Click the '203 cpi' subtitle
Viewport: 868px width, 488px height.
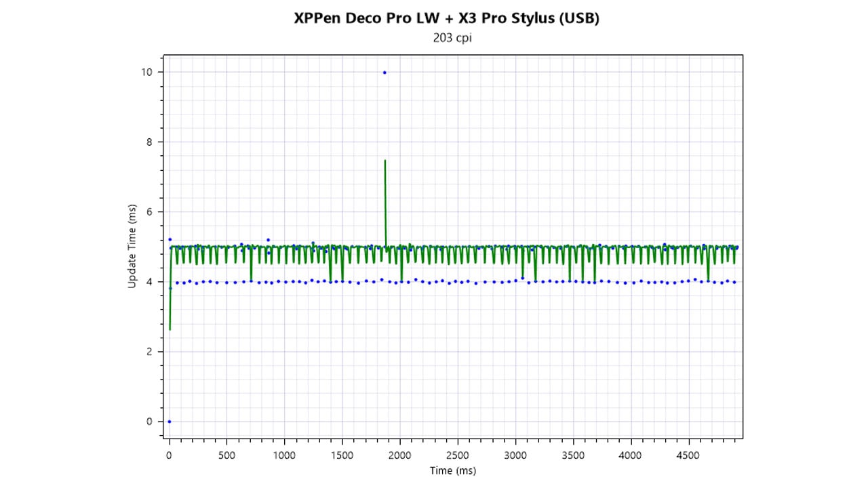point(452,38)
